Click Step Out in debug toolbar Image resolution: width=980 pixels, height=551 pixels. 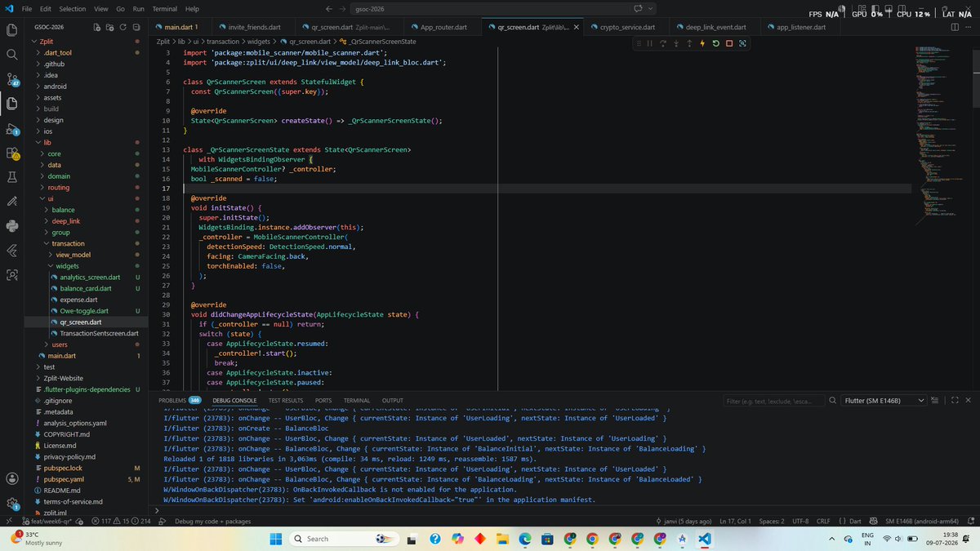689,43
